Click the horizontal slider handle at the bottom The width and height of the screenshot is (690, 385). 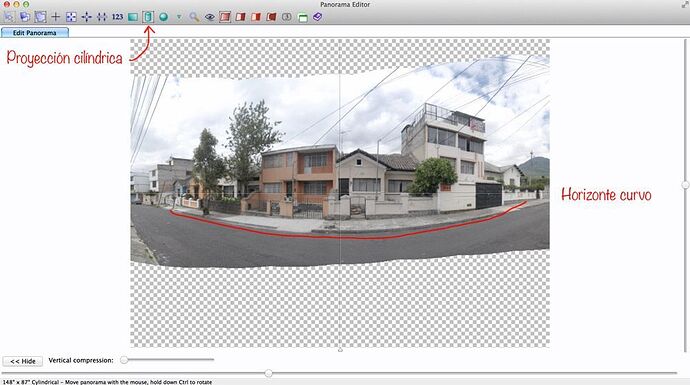(268, 373)
